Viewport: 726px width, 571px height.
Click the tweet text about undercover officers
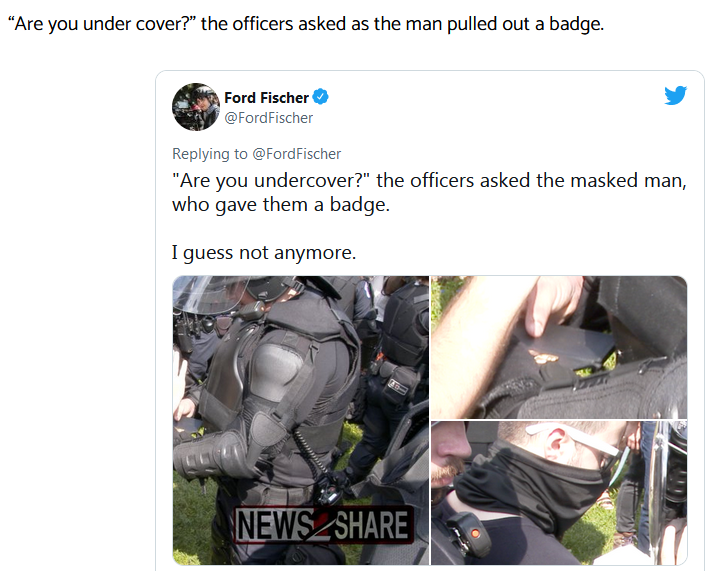pyautogui.click(x=429, y=192)
